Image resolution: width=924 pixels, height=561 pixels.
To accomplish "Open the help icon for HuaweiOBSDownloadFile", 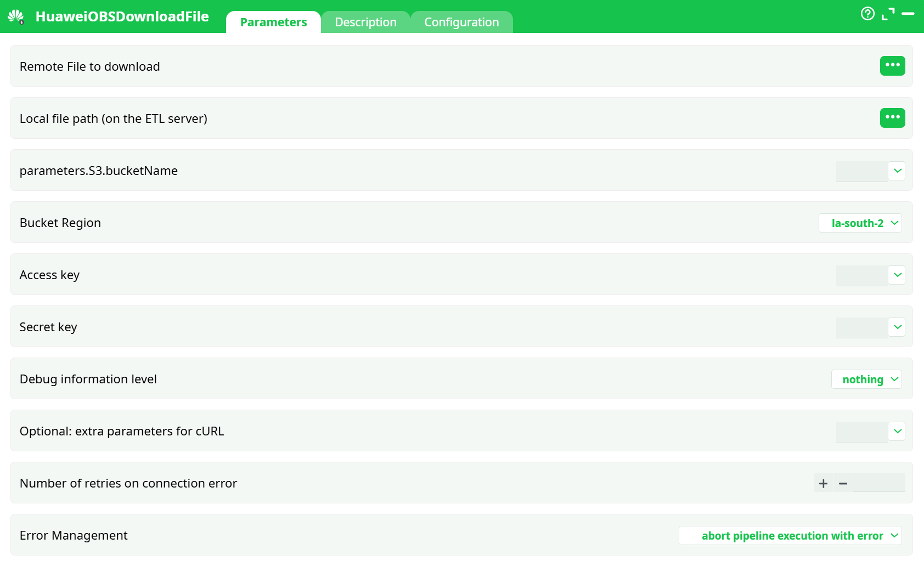I will click(x=867, y=14).
